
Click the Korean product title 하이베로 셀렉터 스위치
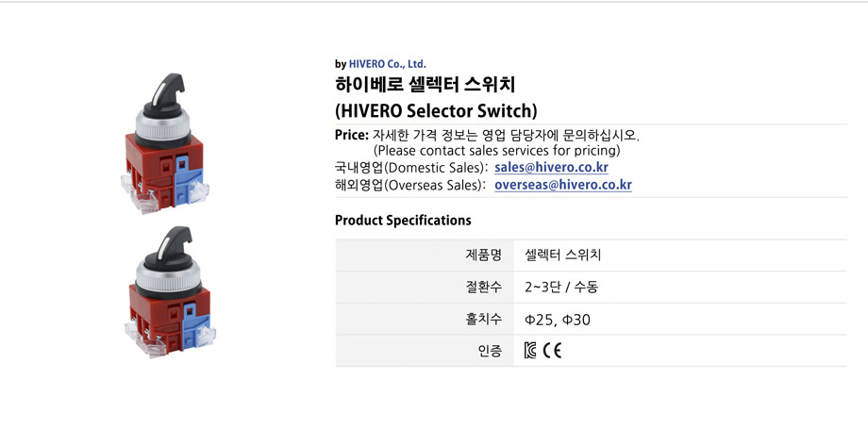[426, 85]
